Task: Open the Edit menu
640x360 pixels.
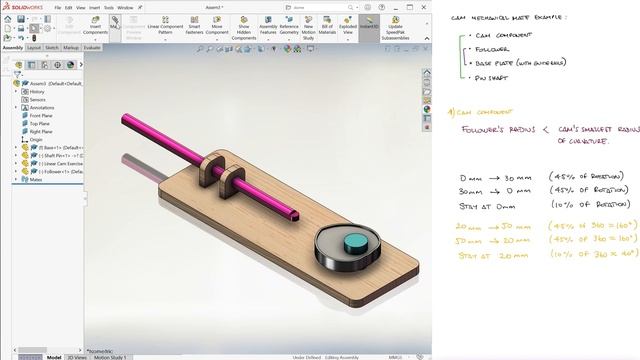Action: 68,7
